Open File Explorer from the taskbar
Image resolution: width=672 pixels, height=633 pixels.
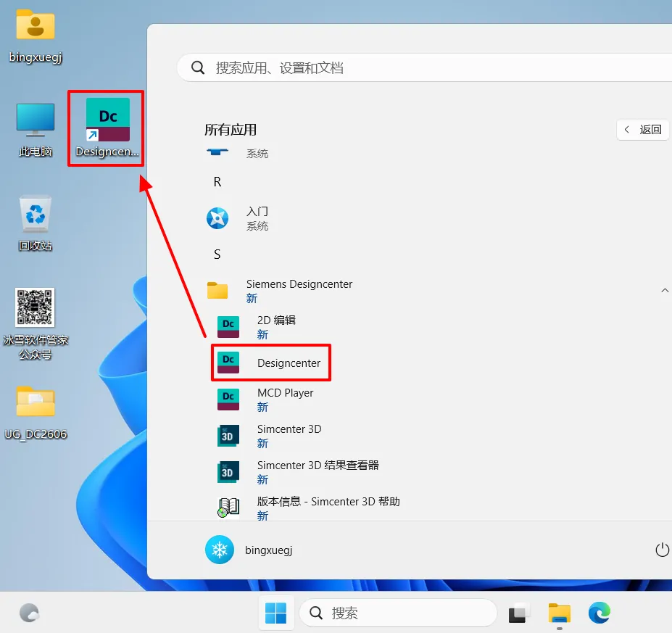pos(559,613)
